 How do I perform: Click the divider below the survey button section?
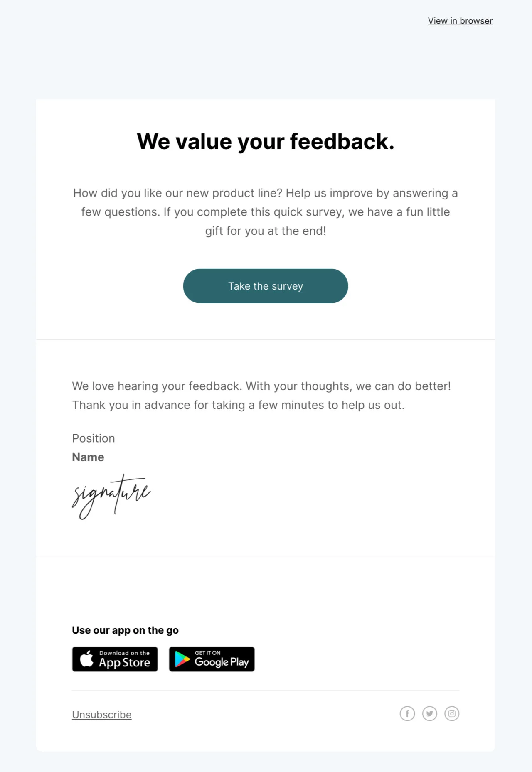266,339
